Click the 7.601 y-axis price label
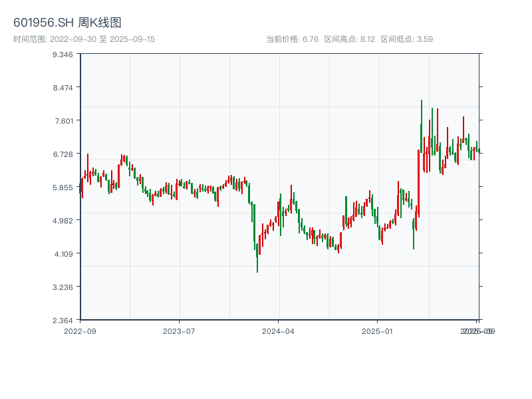Image resolution: width=532 pixels, height=399 pixels. [x=62, y=120]
